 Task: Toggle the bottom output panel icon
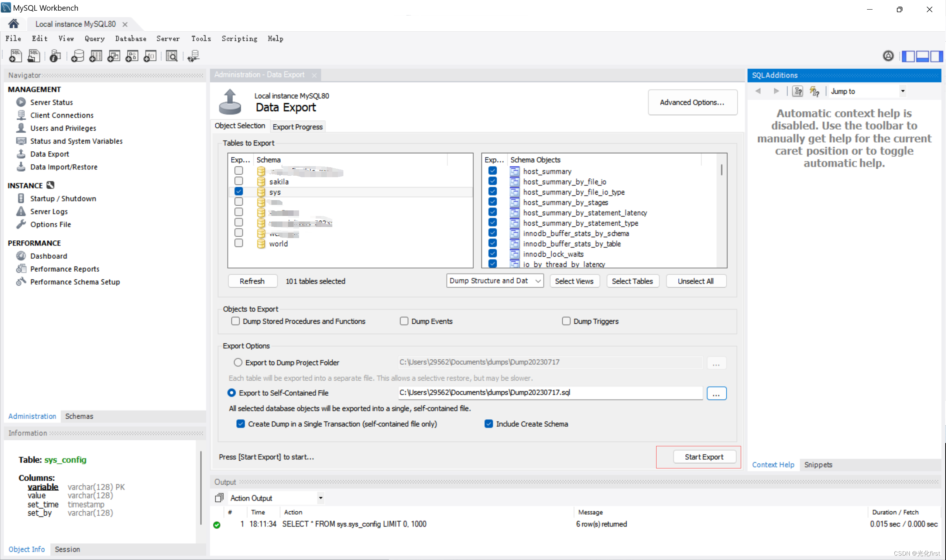point(923,56)
